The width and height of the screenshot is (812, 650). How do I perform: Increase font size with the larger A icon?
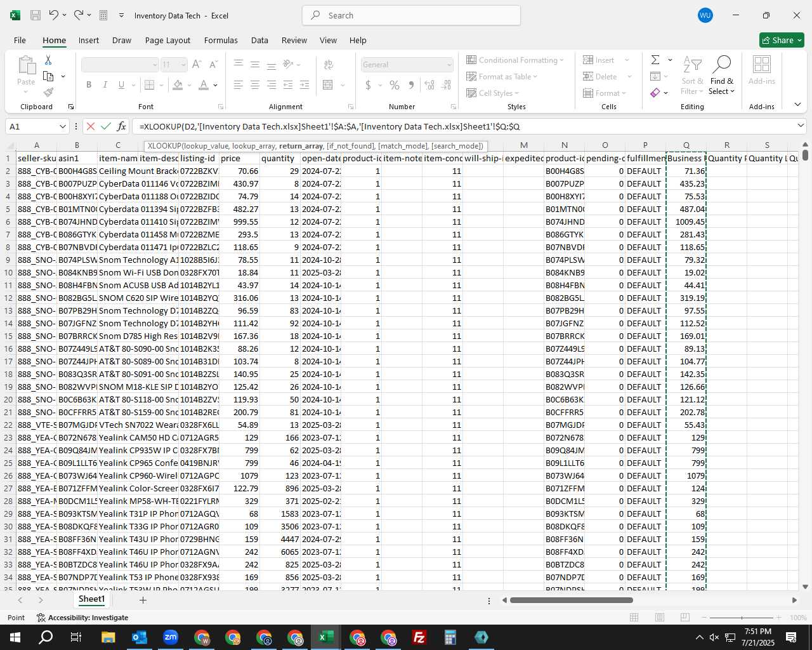click(197, 65)
